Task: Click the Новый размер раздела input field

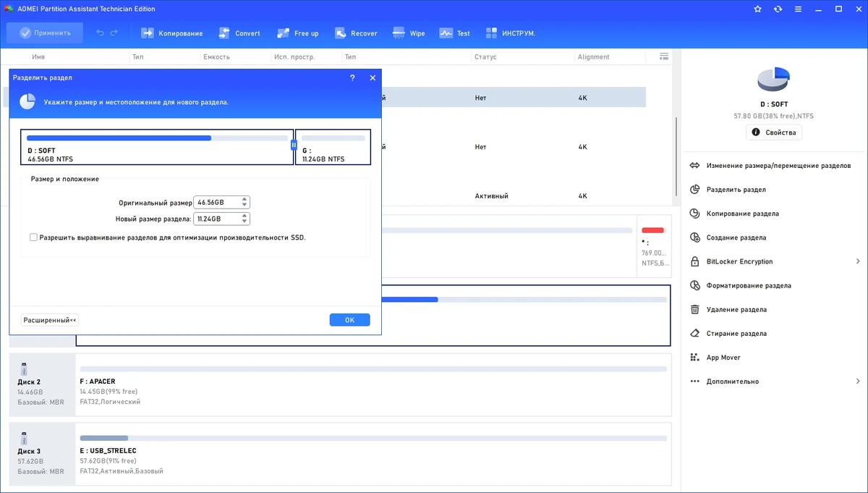Action: (217, 219)
